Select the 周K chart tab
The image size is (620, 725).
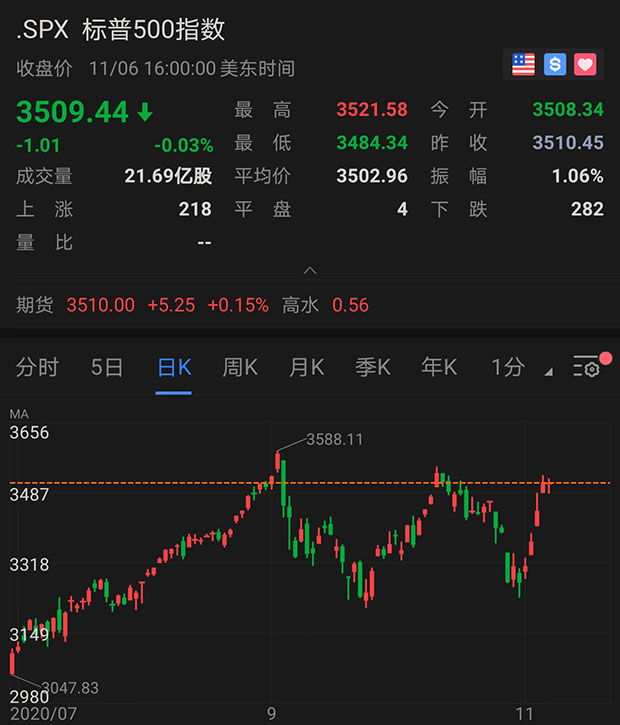[240, 368]
